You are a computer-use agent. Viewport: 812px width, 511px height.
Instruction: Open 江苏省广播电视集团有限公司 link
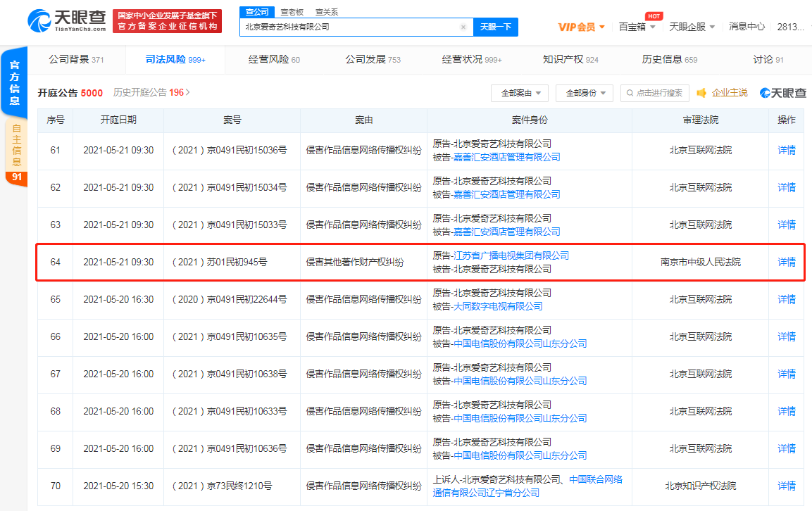[511, 255]
